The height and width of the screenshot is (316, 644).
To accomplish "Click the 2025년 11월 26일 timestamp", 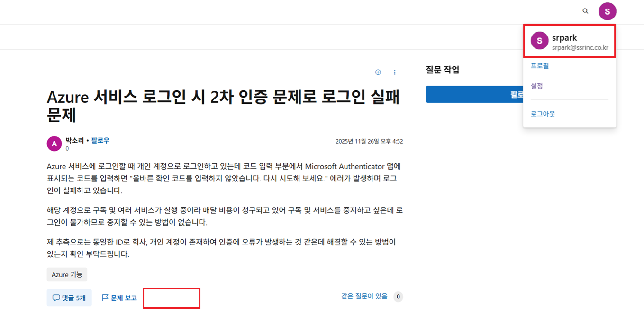I will [x=369, y=141].
